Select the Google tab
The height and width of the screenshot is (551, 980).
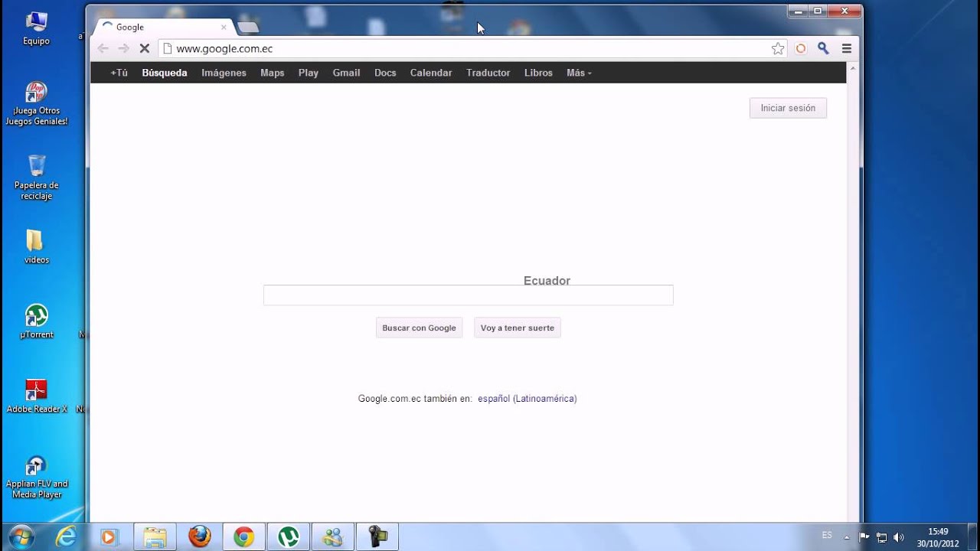164,27
